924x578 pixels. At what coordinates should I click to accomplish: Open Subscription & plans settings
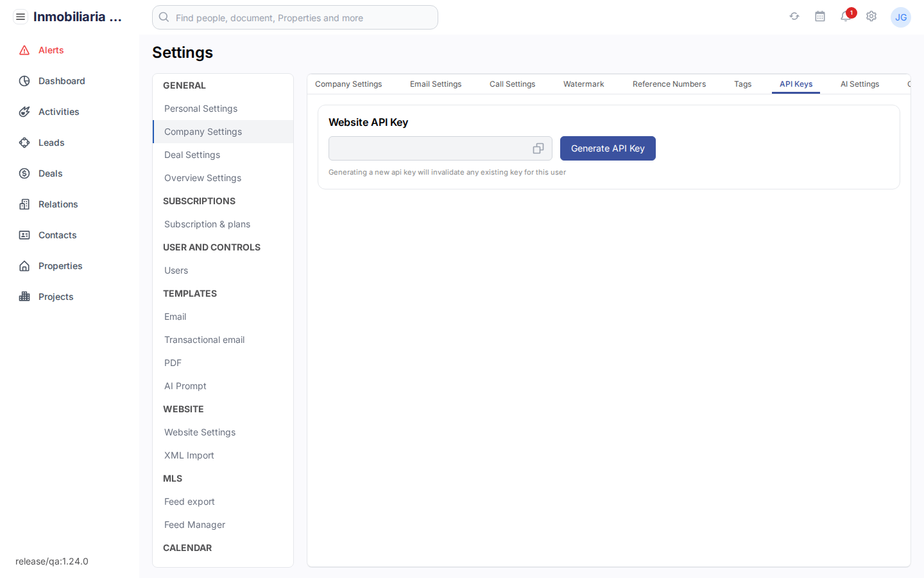pyautogui.click(x=207, y=223)
